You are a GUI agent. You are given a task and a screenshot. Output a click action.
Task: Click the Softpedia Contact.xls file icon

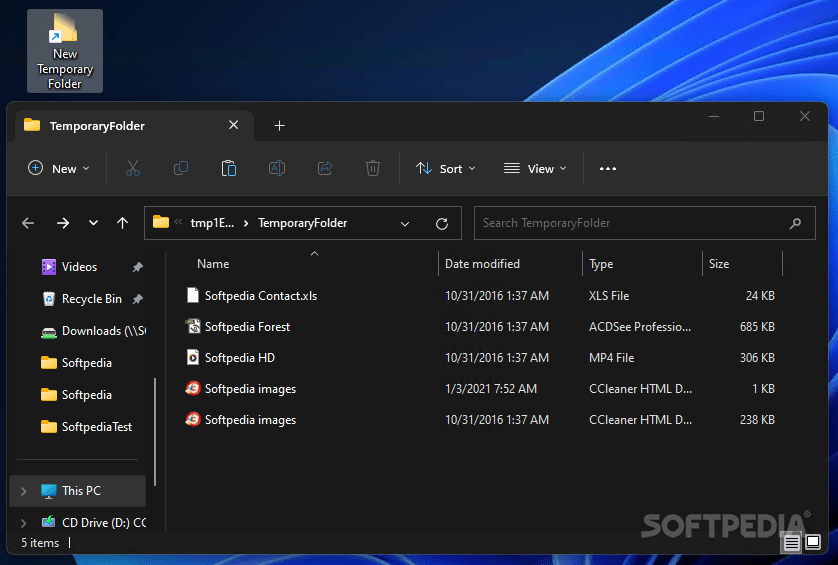[x=193, y=295]
